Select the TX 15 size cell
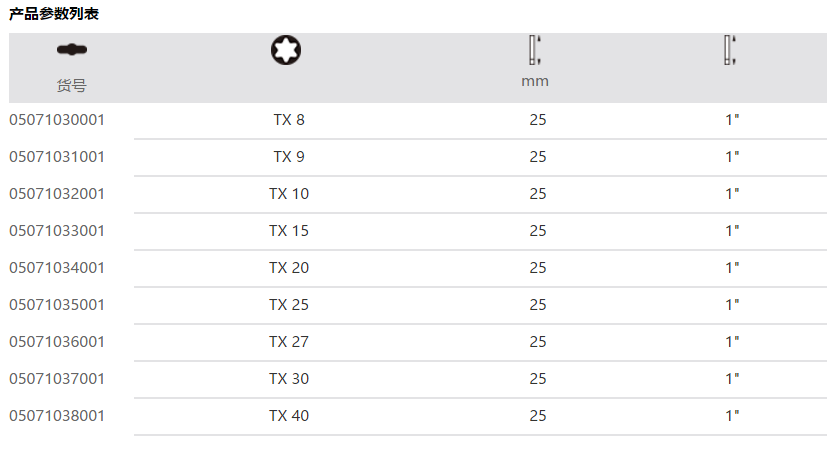 click(289, 231)
